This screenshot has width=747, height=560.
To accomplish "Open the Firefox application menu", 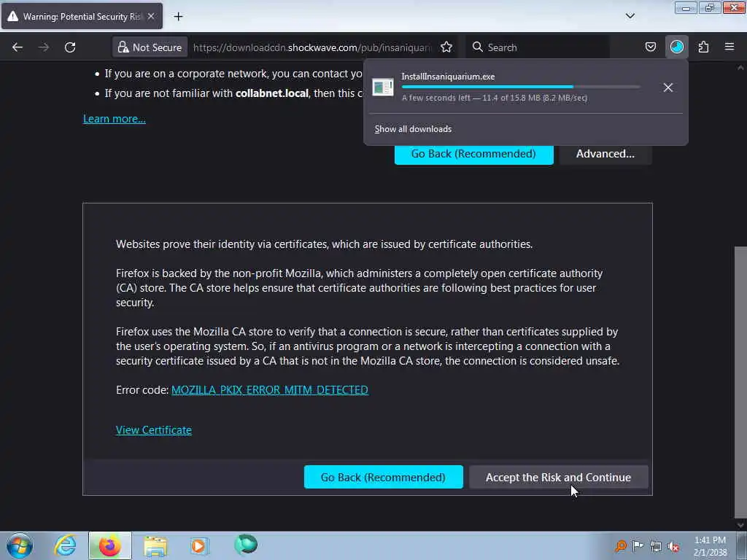I will pyautogui.click(x=729, y=47).
